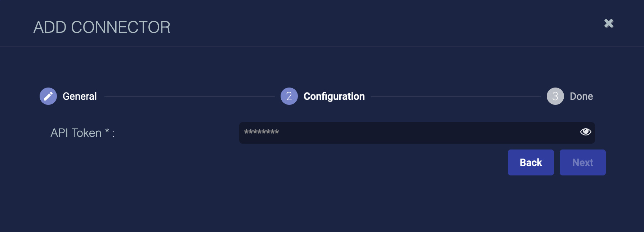Viewport: 644px width, 232px height.
Task: Click the step 3 circle for Done
Action: (555, 96)
